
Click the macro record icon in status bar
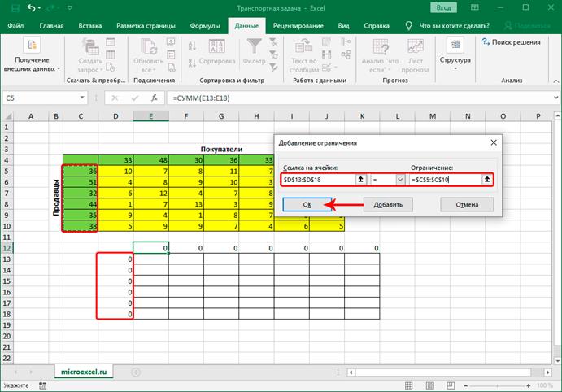[42, 385]
